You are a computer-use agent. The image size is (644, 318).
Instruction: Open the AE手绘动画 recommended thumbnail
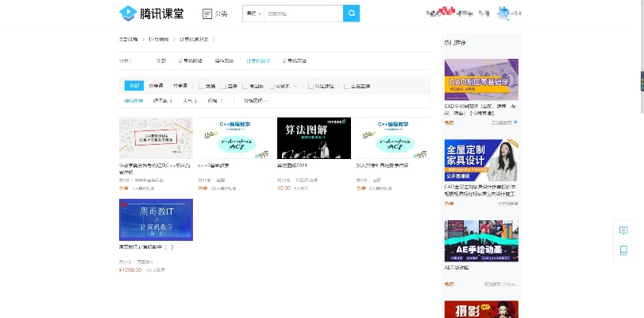pos(481,241)
